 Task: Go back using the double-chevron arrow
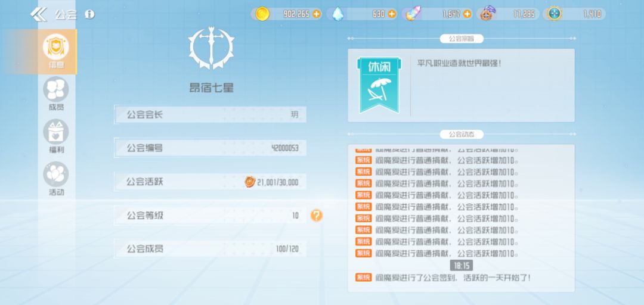pos(39,14)
